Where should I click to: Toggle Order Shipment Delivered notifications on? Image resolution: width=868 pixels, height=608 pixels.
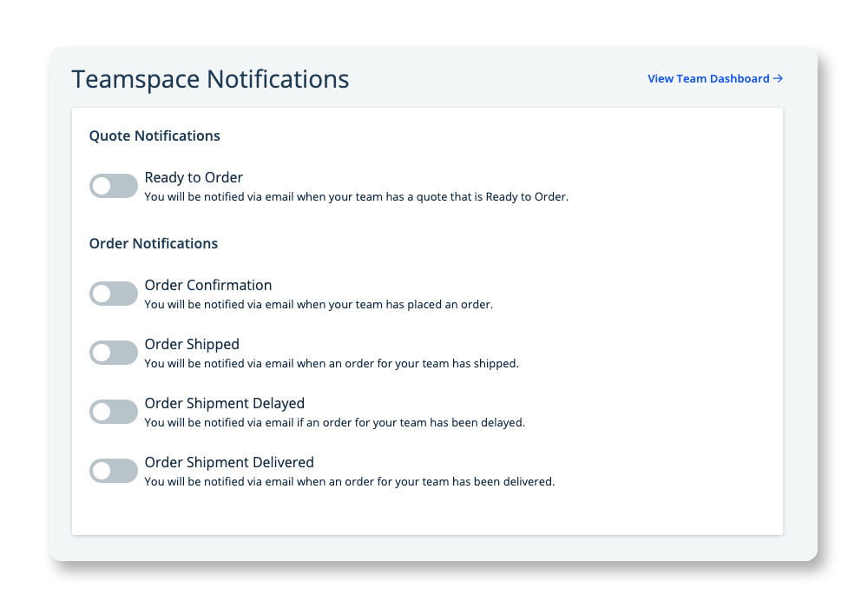tap(114, 471)
